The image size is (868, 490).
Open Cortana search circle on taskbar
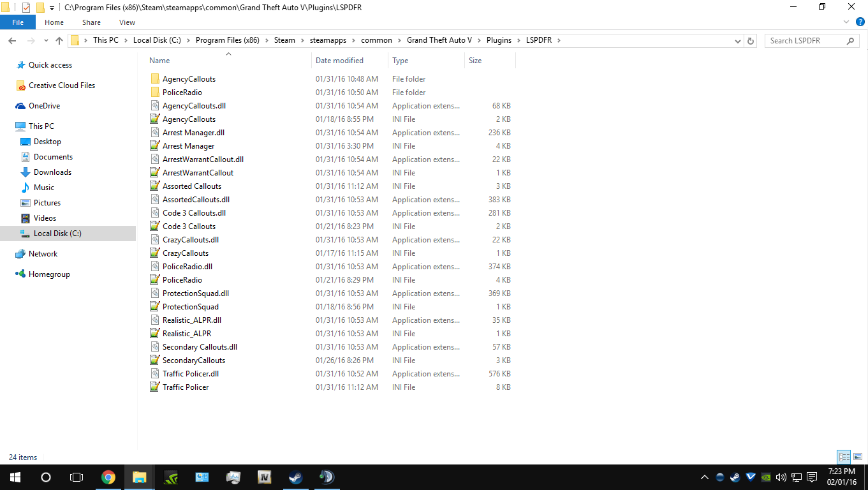(x=46, y=477)
